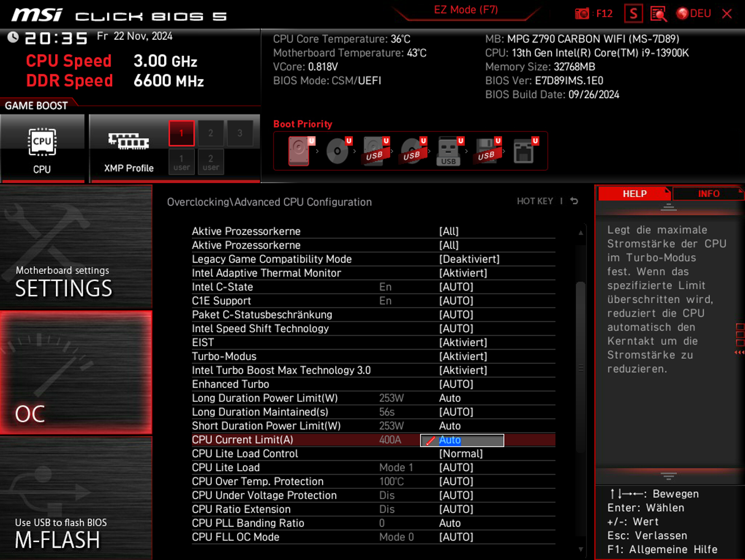This screenshot has width=745, height=560.
Task: Open the favorites S icon
Action: tap(633, 13)
